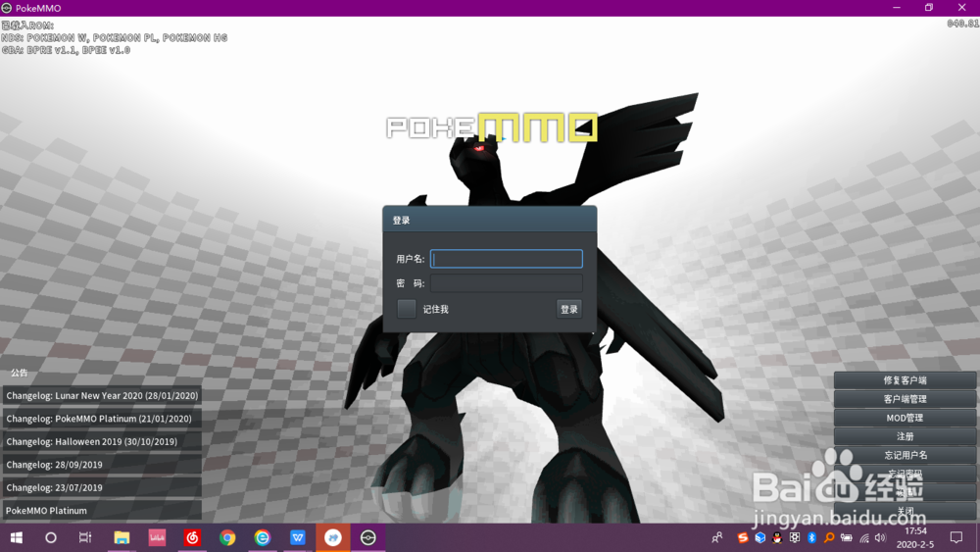Open 客户端管理 client management button
The width and height of the screenshot is (980, 552).
point(905,399)
